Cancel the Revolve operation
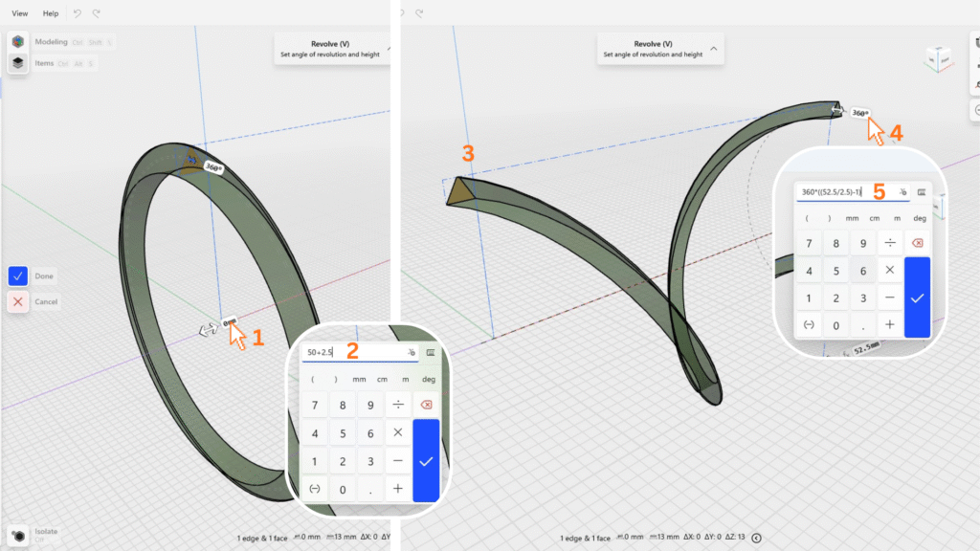 18,301
